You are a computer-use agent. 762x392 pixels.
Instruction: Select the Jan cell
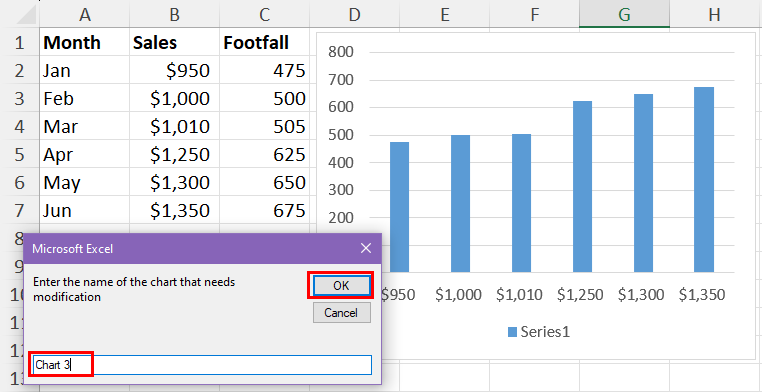[85, 70]
